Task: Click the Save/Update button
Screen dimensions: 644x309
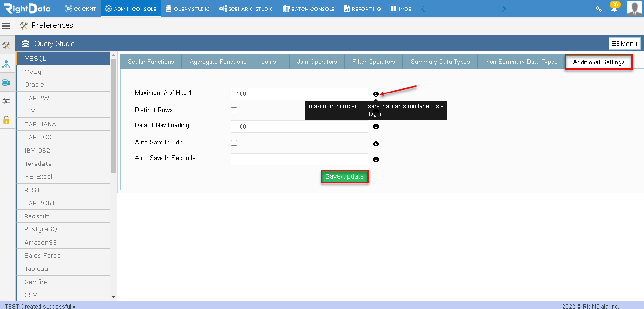Action: [x=345, y=176]
